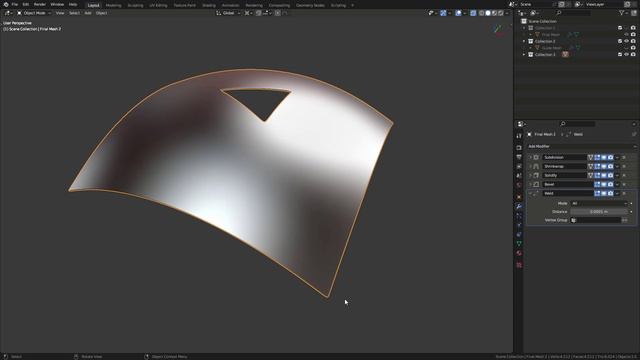Switch to rendered viewport shading

pos(501,13)
